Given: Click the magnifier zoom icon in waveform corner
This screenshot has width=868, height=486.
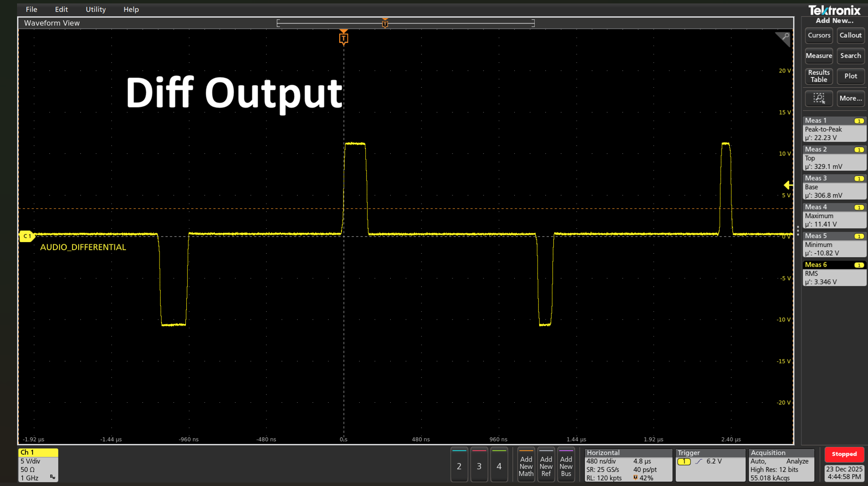Looking at the screenshot, I should click(783, 38).
